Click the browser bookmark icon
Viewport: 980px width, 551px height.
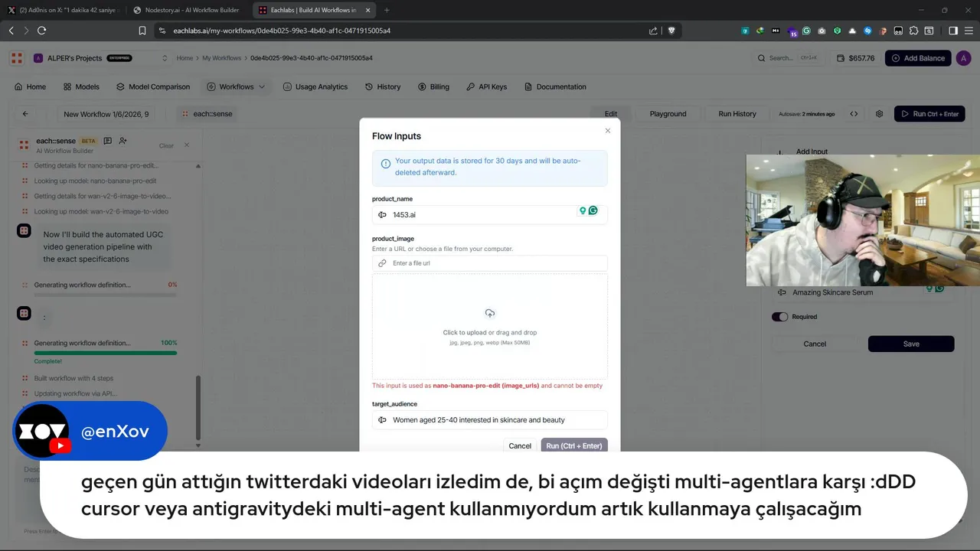click(x=142, y=31)
